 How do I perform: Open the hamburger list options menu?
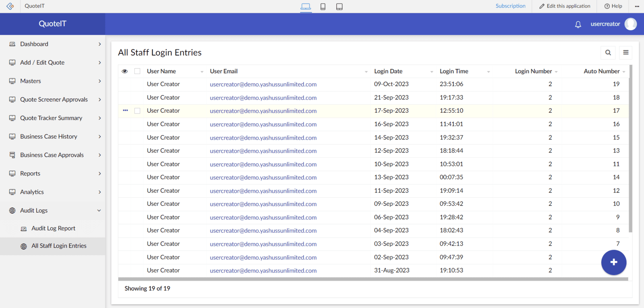pyautogui.click(x=625, y=53)
